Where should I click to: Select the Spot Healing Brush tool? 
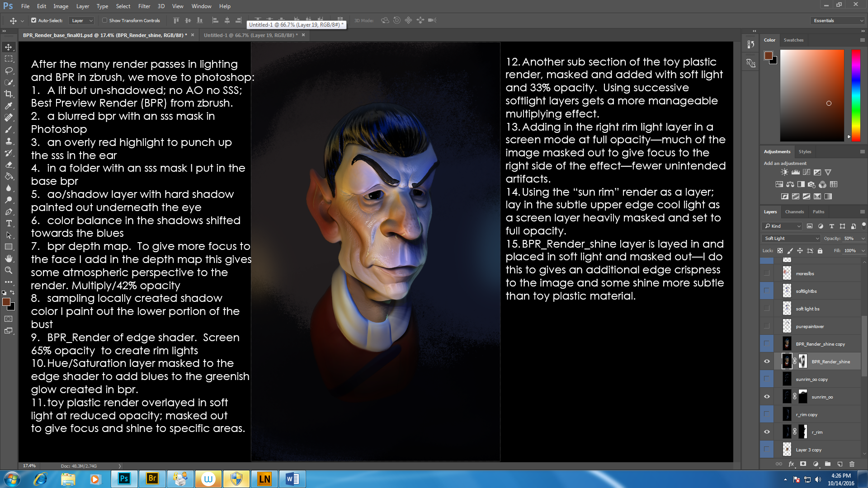point(9,117)
